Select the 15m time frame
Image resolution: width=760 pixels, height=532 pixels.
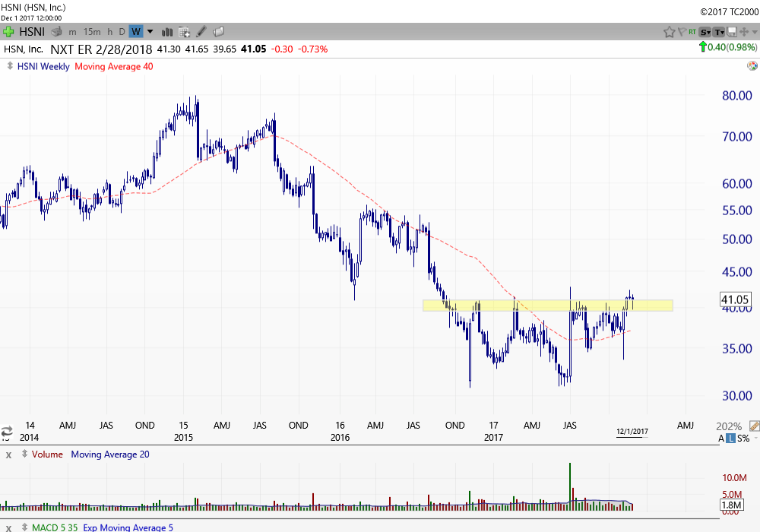click(92, 31)
